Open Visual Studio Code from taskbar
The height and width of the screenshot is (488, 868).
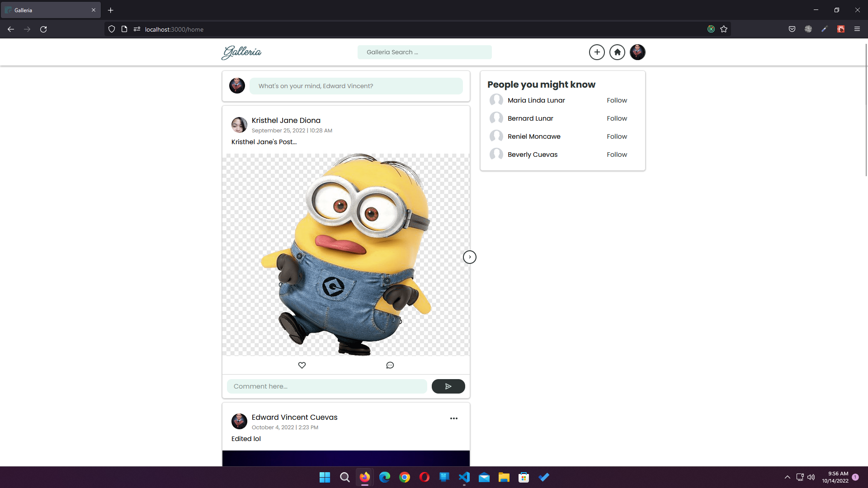point(464,477)
